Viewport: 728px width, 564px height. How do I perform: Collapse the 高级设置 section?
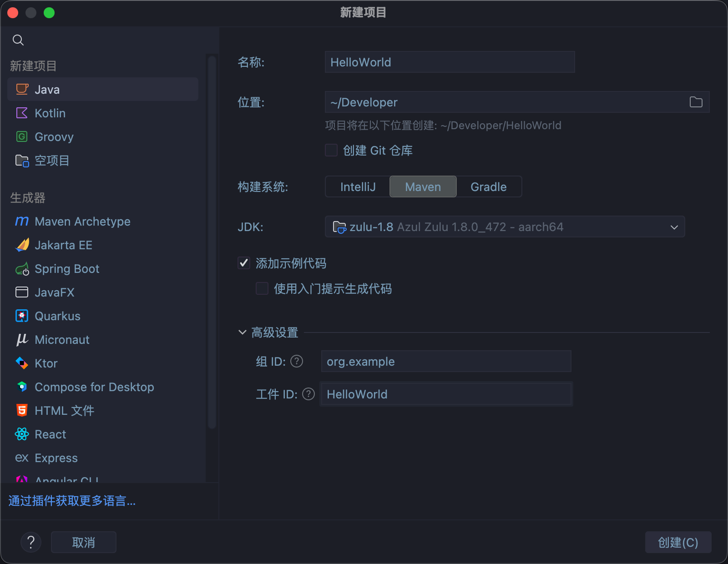click(243, 332)
